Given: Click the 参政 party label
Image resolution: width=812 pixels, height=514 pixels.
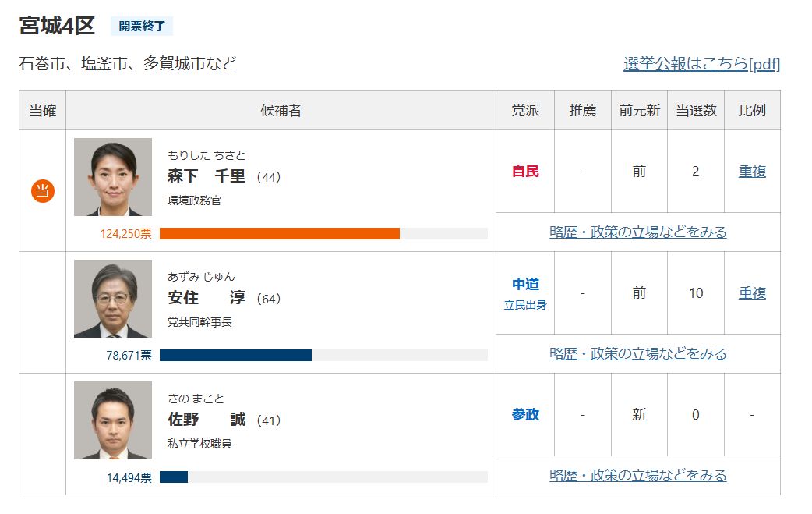Looking at the screenshot, I should point(525,415).
